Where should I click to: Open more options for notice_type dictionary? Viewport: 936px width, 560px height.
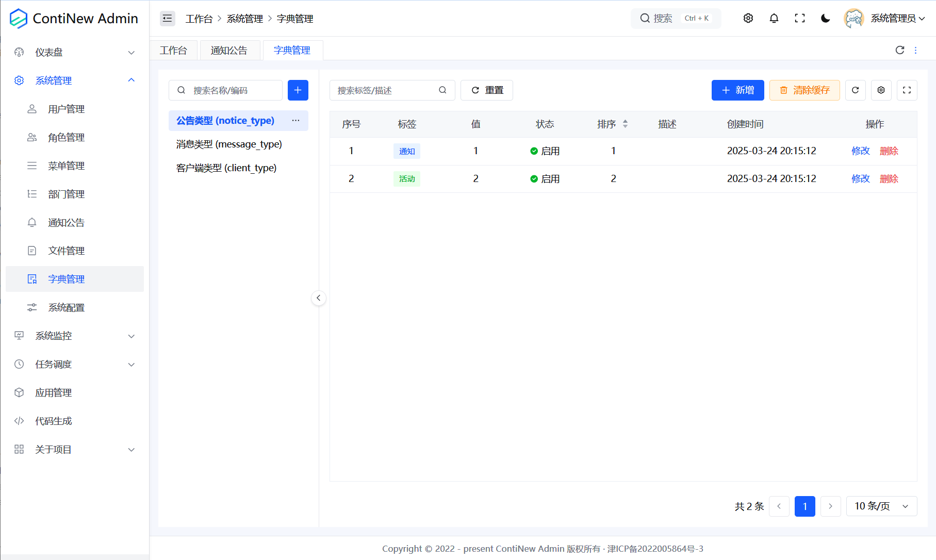pyautogui.click(x=295, y=121)
